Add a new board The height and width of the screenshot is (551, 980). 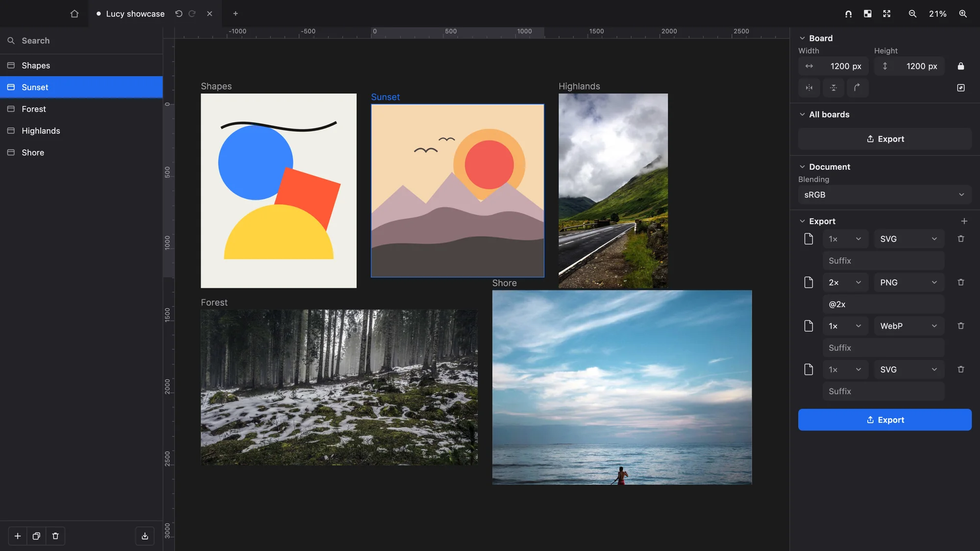(x=18, y=536)
